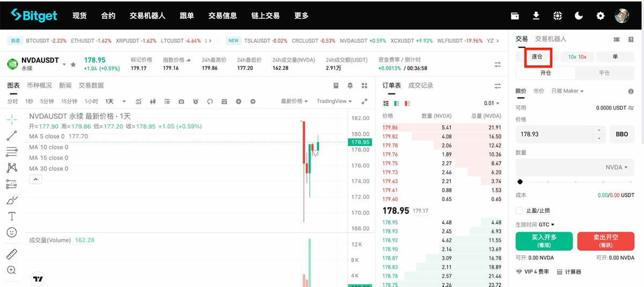Screen dimensions: 644x287
Task: Open the download app icon
Action: (x=536, y=16)
